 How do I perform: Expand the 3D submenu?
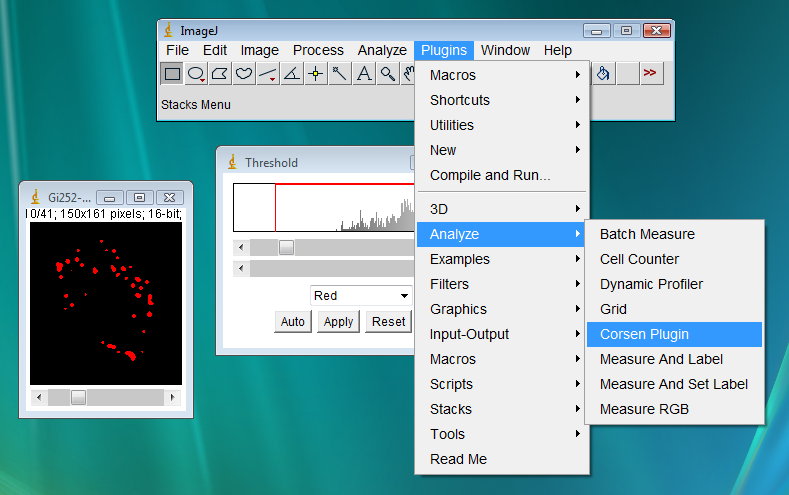tap(502, 209)
